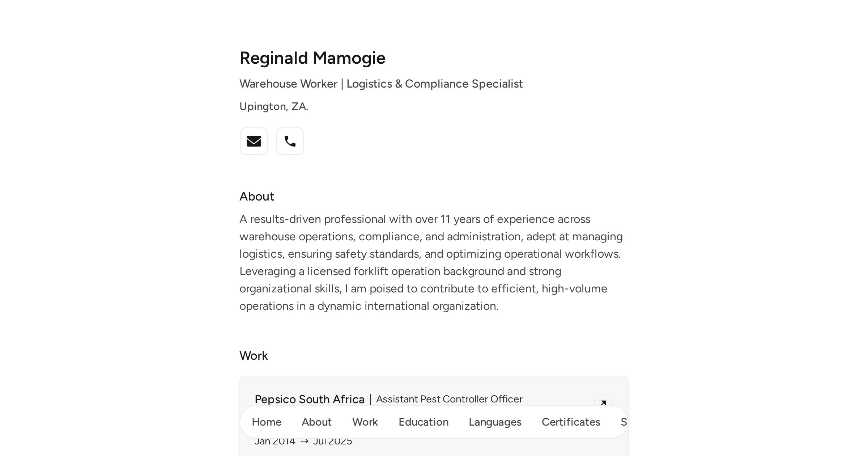Click the Jan 2014 start date
The image size is (868, 456).
[x=275, y=441]
